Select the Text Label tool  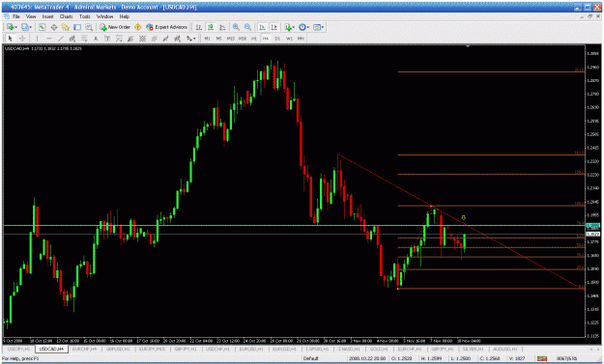(x=107, y=39)
